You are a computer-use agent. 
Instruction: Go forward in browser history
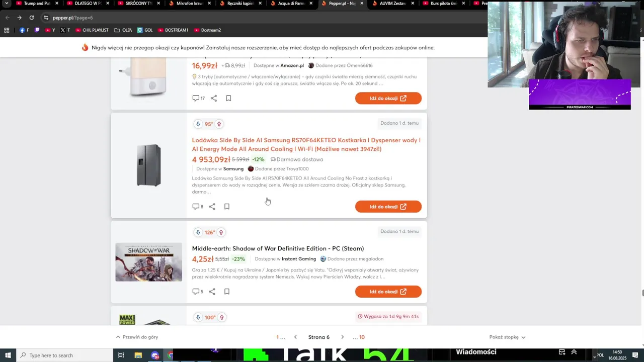tap(19, 18)
